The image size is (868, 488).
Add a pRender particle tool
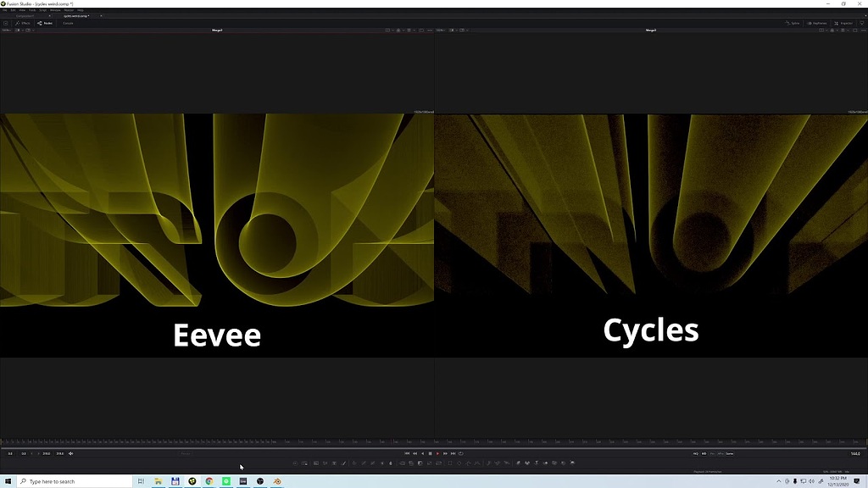pyautogui.click(x=506, y=463)
